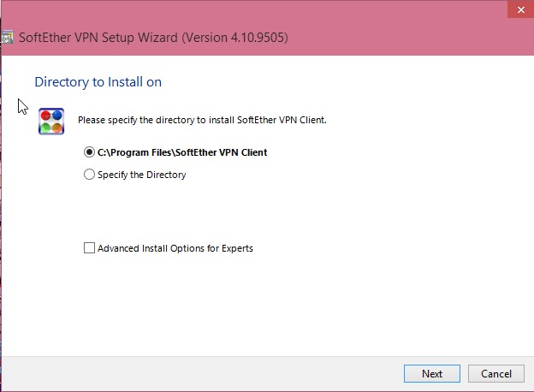The image size is (534, 392).
Task: Click the default Program Files path label text
Action: pyautogui.click(x=182, y=152)
